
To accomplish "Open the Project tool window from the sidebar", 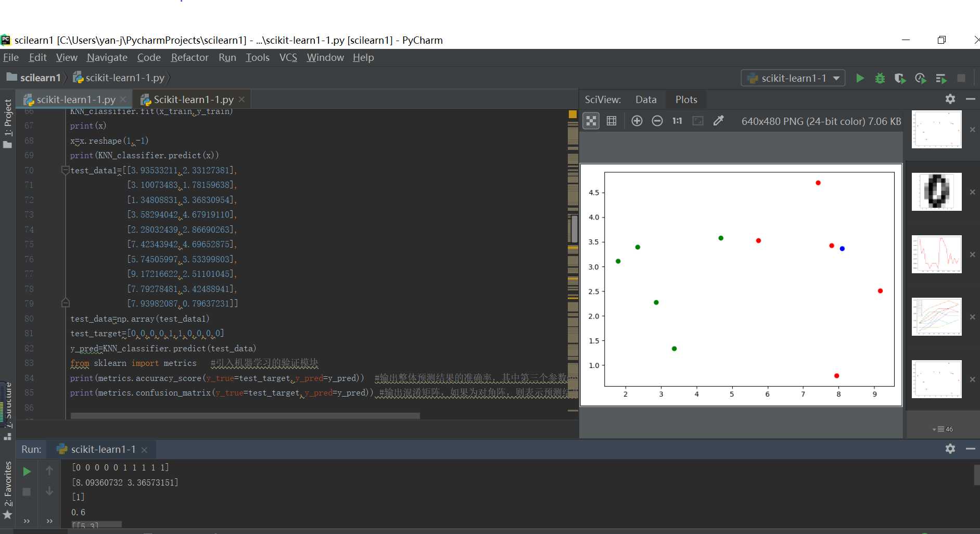I will point(7,123).
